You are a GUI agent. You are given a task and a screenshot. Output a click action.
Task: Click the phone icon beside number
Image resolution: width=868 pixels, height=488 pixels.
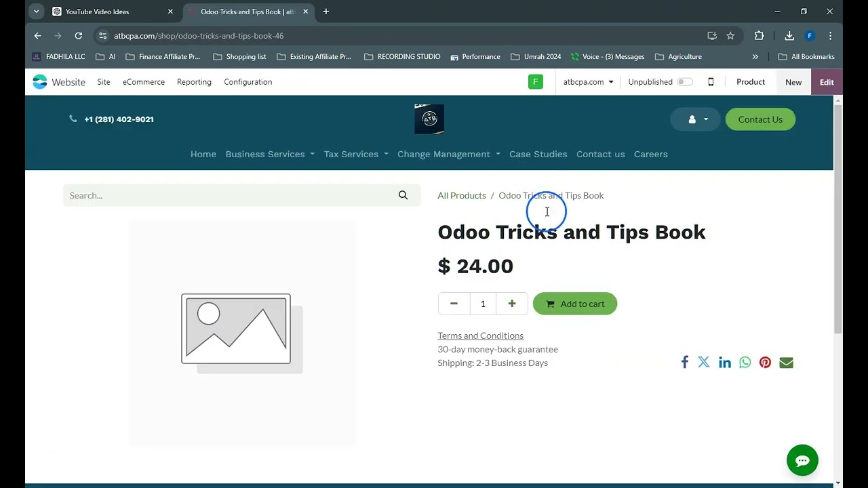tap(73, 119)
